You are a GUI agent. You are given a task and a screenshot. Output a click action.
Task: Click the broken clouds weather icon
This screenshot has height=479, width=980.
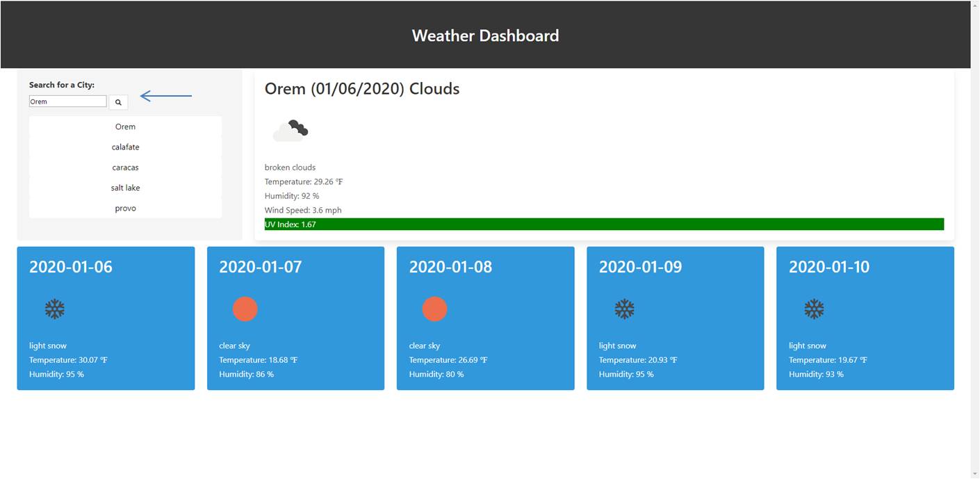291,130
